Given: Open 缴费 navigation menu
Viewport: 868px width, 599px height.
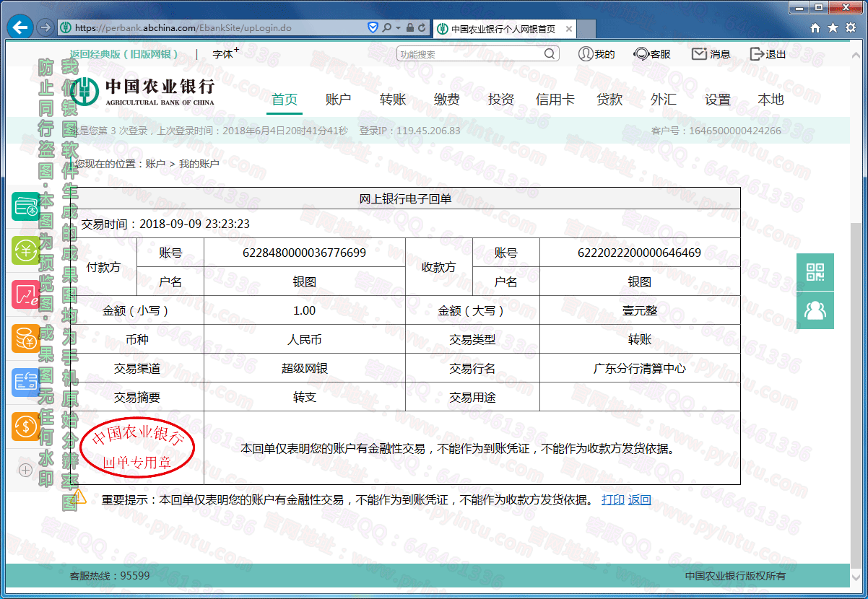Looking at the screenshot, I should [447, 100].
